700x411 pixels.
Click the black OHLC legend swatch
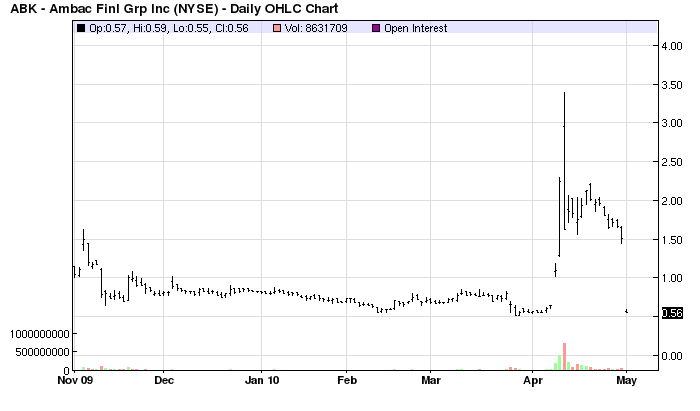81,28
